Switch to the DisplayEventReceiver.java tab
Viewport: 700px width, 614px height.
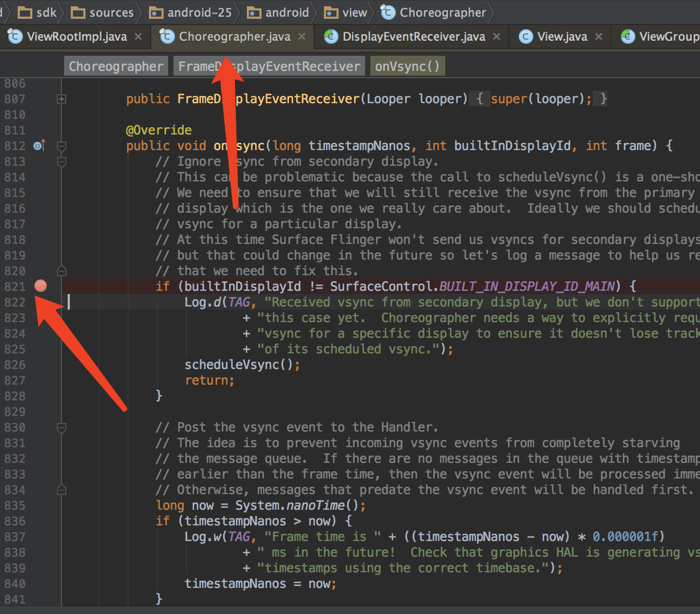414,36
